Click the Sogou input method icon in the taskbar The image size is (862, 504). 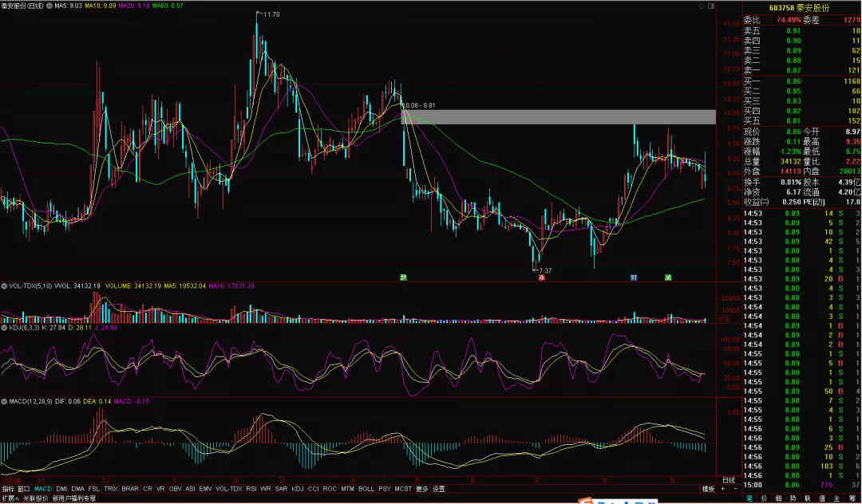point(586,502)
